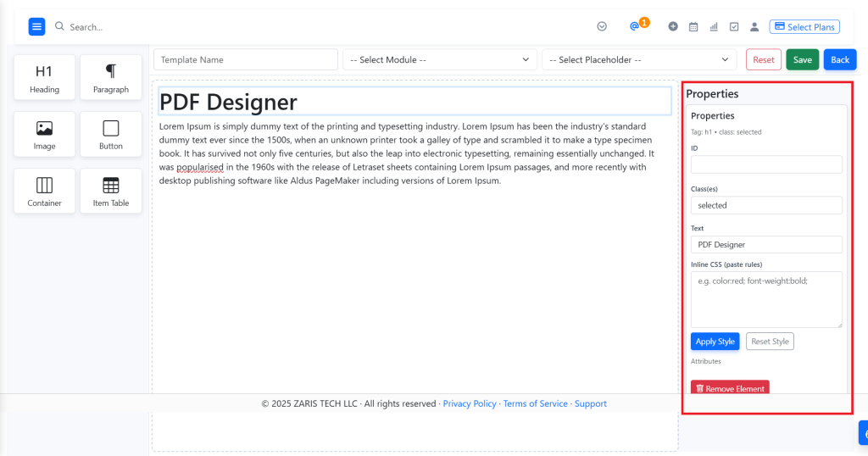Open the Support link

pyautogui.click(x=591, y=403)
